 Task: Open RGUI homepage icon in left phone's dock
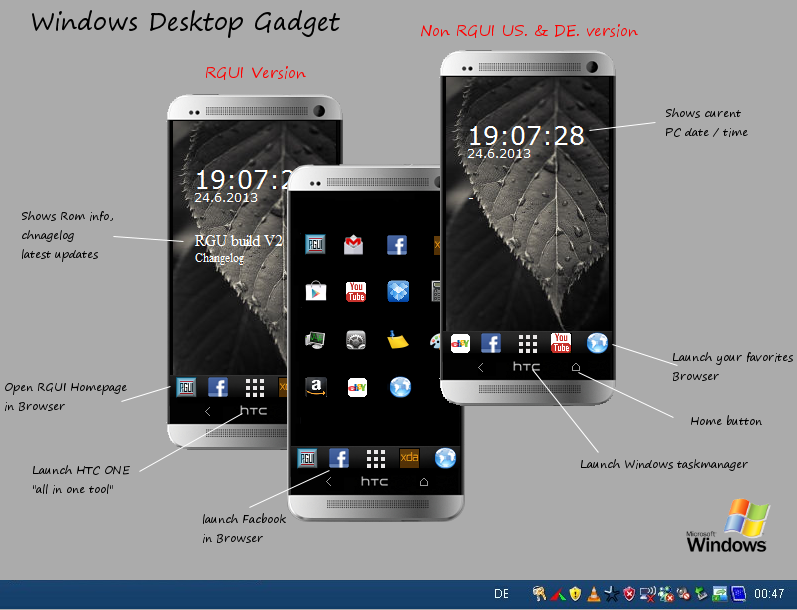(x=186, y=387)
